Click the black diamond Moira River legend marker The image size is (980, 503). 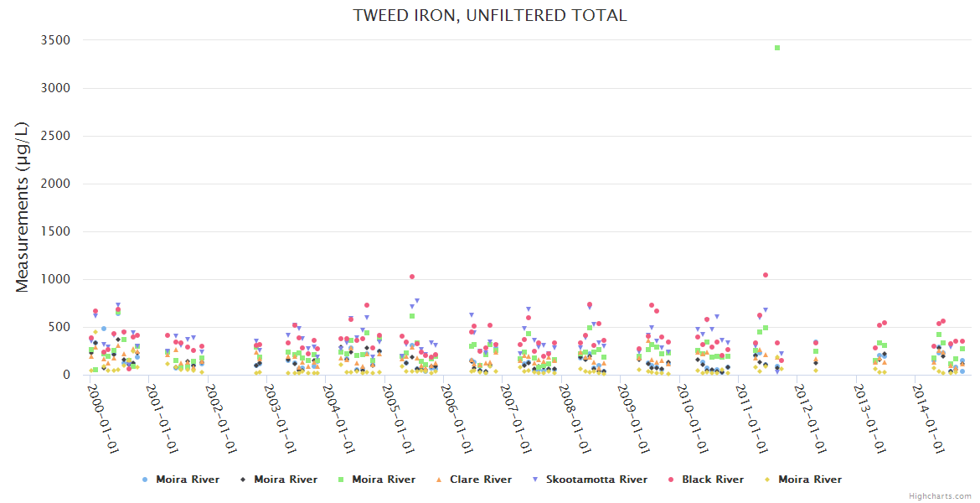[x=243, y=480]
